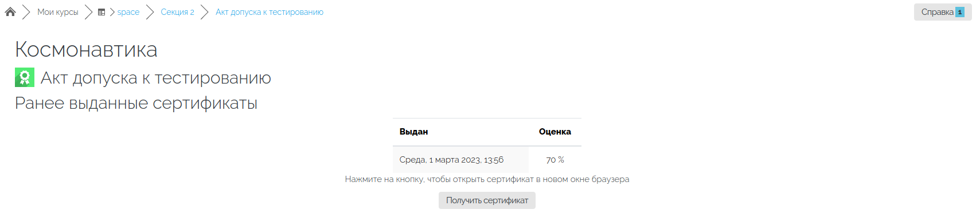980x221 pixels.
Task: Go to Секция 2 in the breadcrumb
Action: pyautogui.click(x=177, y=12)
